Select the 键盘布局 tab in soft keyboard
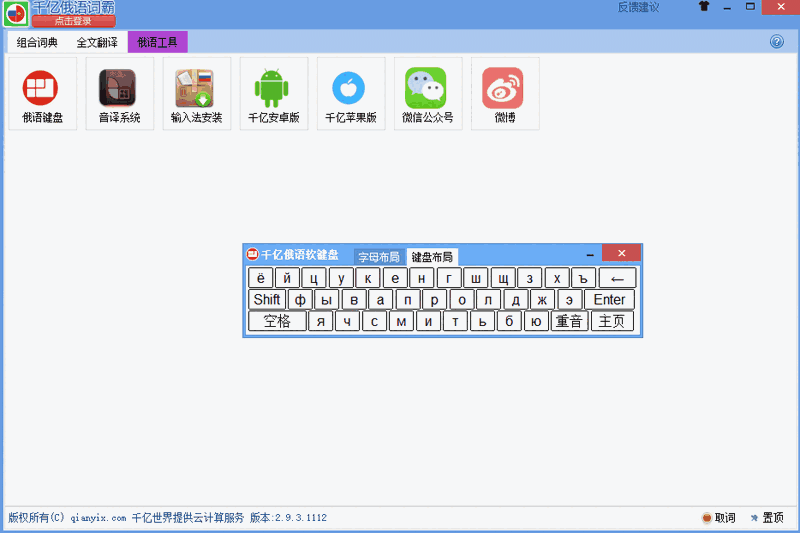 [x=432, y=257]
